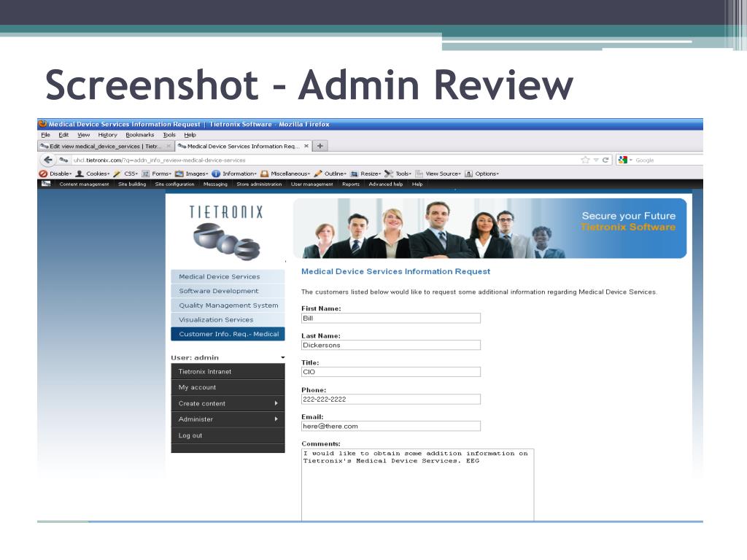Open the File menu

(46, 135)
